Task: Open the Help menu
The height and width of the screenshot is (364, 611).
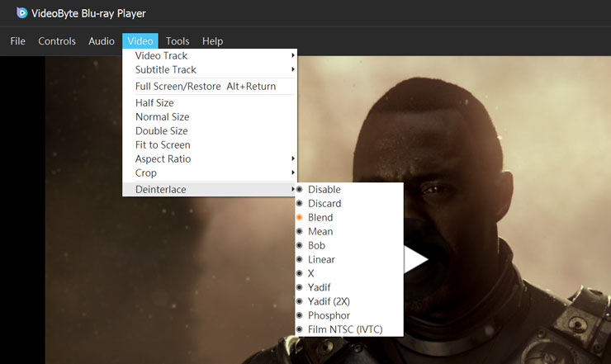Action: point(212,41)
